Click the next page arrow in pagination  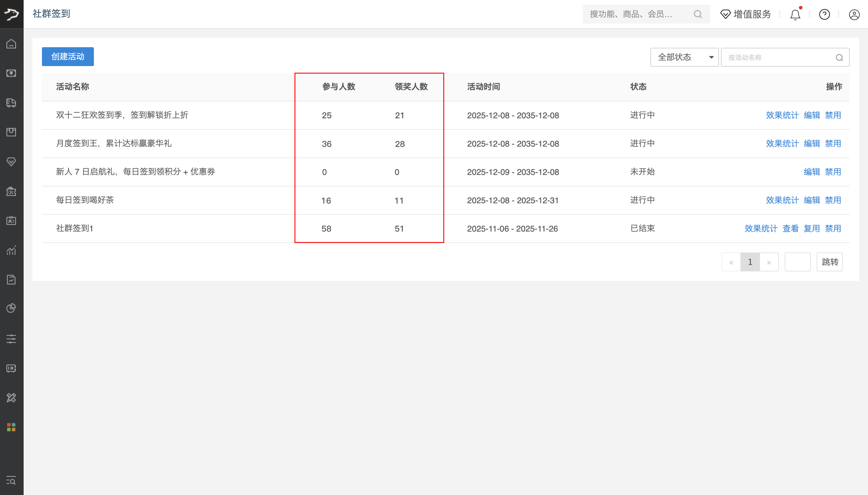[769, 262]
